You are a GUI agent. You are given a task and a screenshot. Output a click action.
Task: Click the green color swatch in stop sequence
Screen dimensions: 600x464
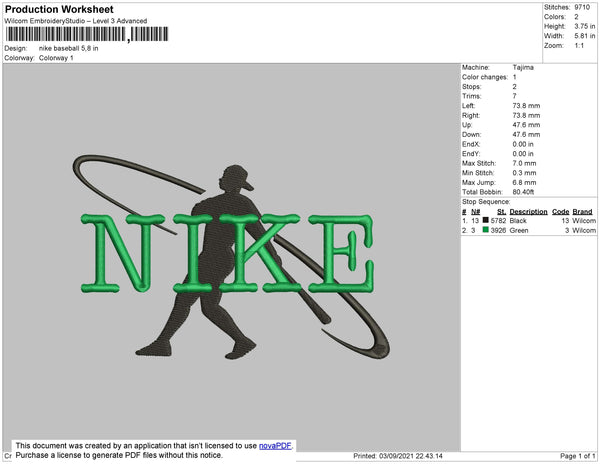point(486,230)
